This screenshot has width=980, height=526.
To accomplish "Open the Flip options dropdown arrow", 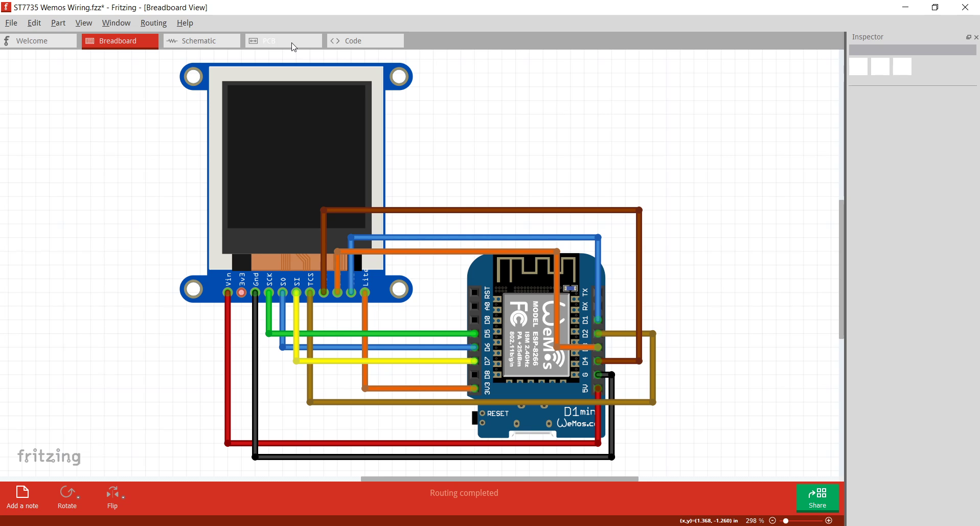I will click(x=123, y=497).
